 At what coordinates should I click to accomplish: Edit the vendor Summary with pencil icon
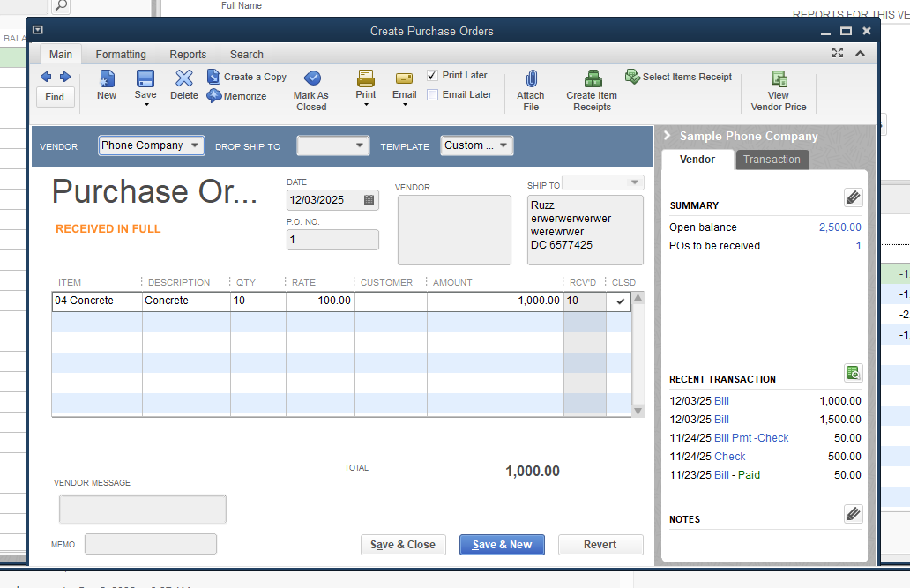(853, 197)
